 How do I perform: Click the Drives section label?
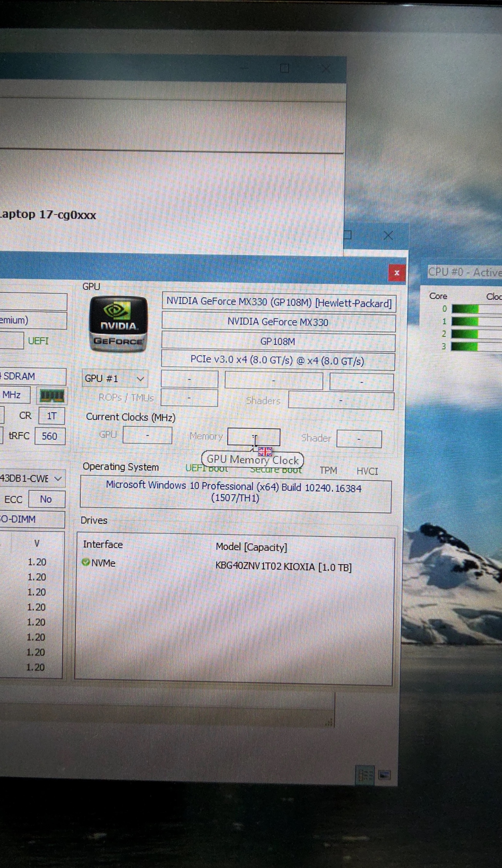94,520
